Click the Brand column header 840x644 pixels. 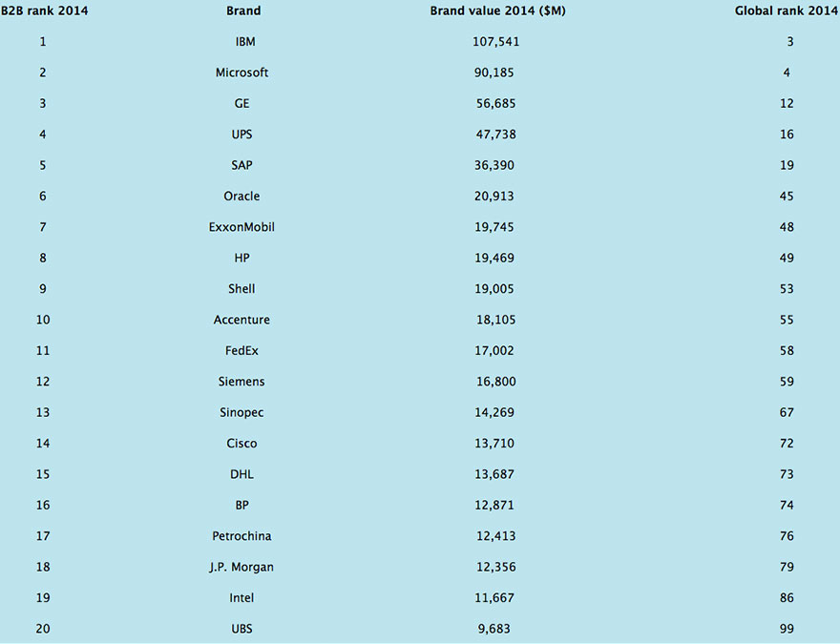(x=243, y=10)
